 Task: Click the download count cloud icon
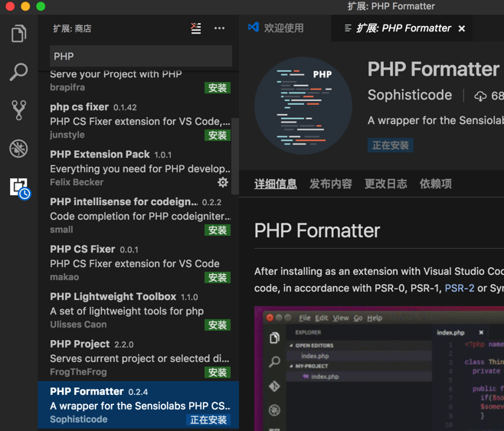click(480, 96)
